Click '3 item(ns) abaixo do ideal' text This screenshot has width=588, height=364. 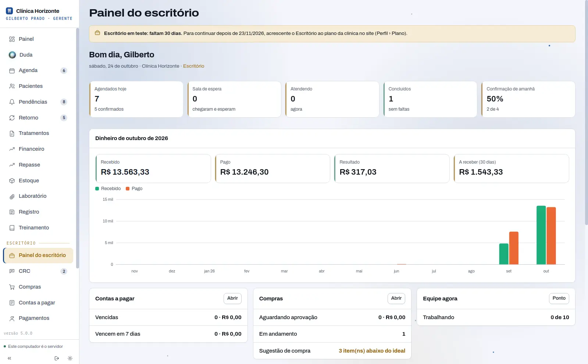(x=372, y=351)
